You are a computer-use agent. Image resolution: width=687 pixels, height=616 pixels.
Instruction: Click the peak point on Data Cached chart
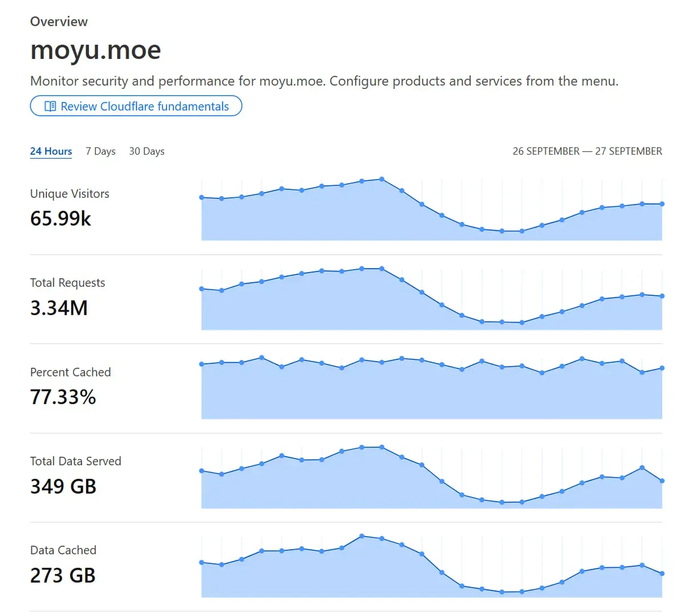[x=361, y=536]
